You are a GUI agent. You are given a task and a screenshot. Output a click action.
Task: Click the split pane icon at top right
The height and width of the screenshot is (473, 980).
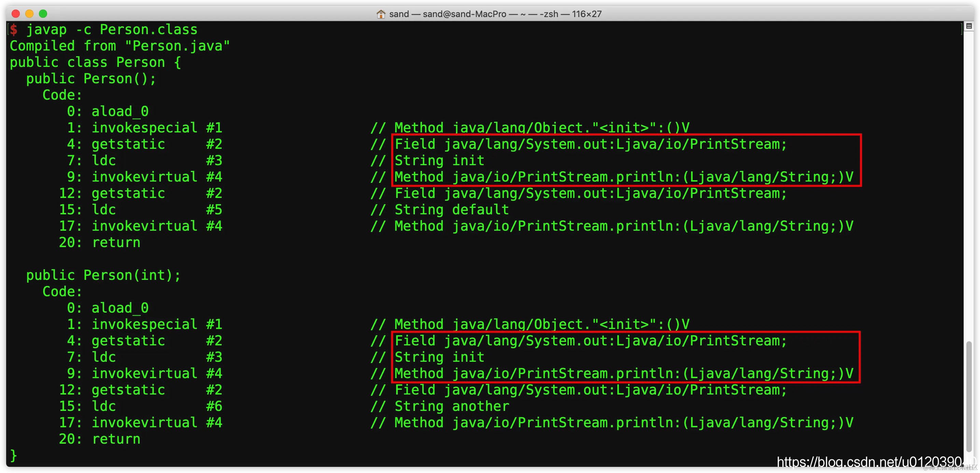[969, 26]
